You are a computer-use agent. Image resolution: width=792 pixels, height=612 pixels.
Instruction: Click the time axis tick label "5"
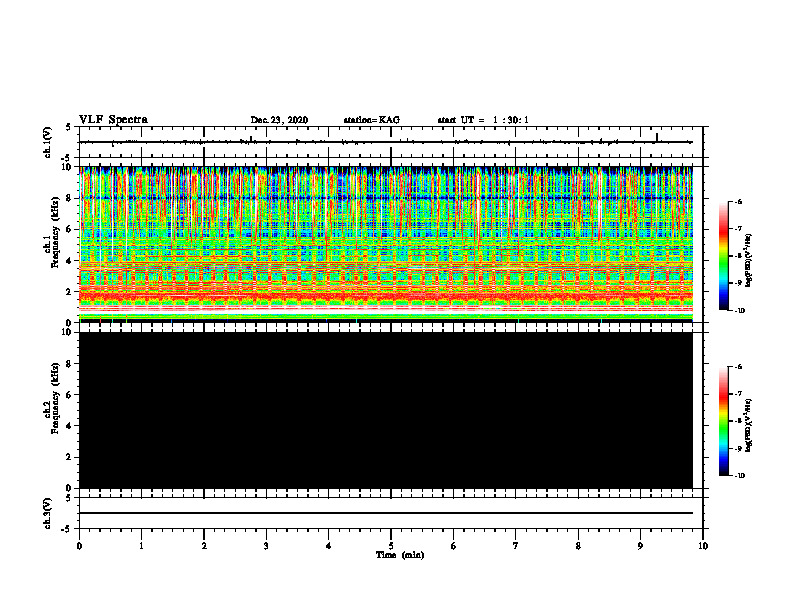coord(391,546)
